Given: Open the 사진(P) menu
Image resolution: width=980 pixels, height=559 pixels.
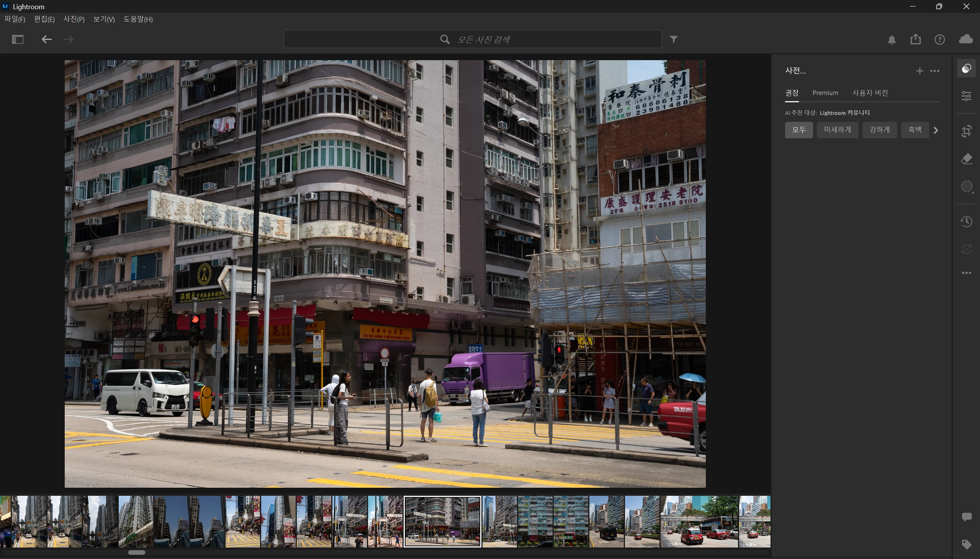Looking at the screenshot, I should coord(74,19).
